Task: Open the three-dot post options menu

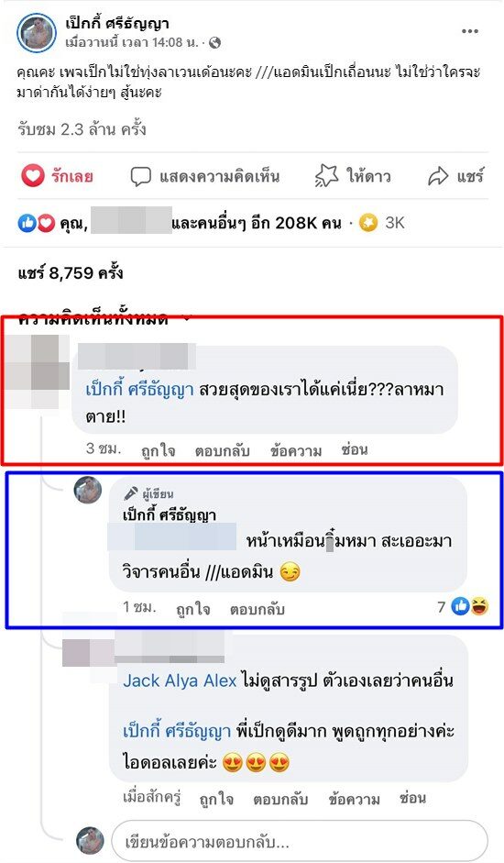Action: [x=469, y=31]
